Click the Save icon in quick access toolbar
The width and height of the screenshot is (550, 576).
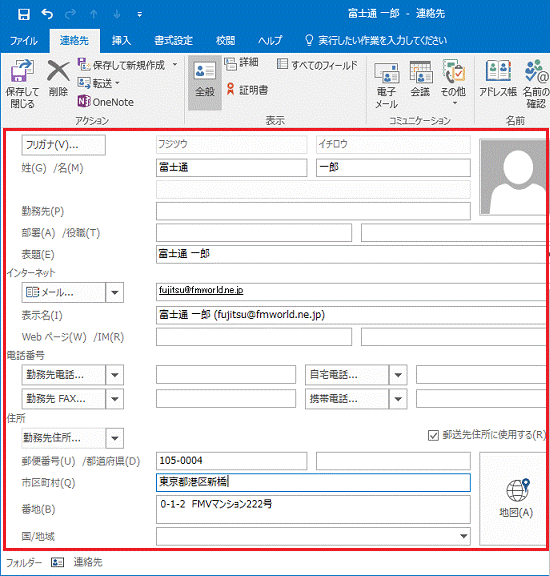[24, 14]
